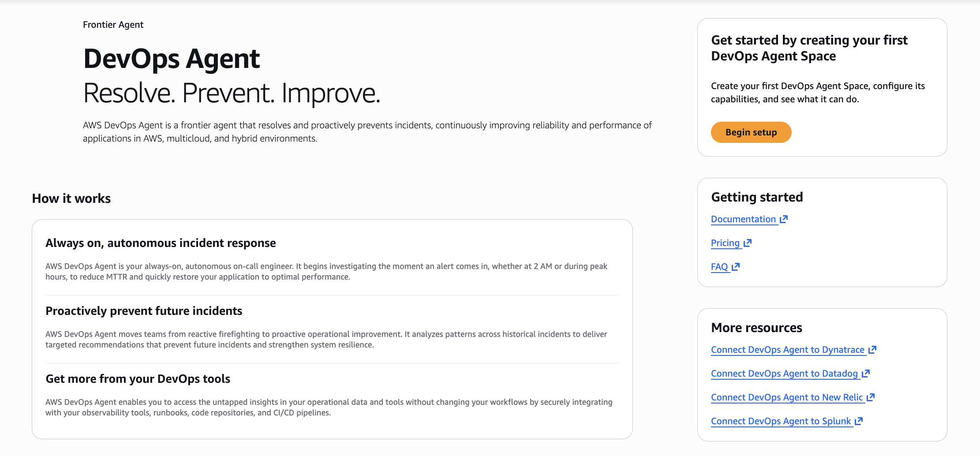The image size is (980, 456).
Task: Select the Get more from your DevOps tools heading
Action: pyautogui.click(x=138, y=379)
